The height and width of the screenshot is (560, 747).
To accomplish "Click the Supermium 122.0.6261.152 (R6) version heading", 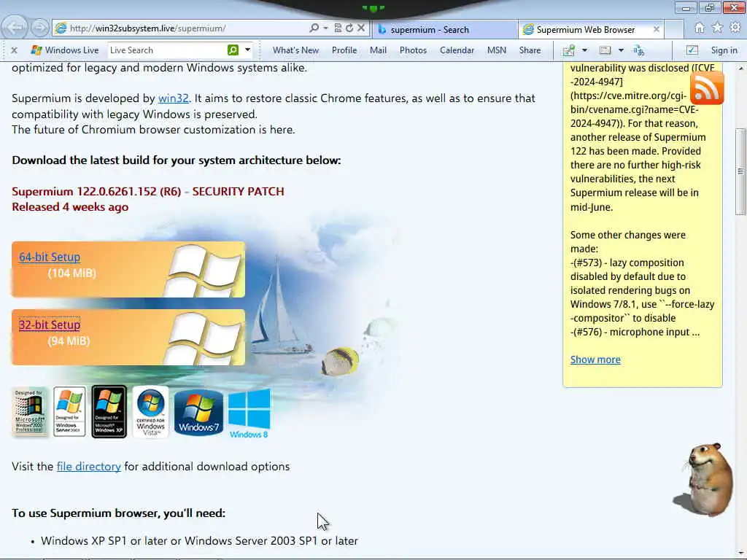I will point(148,192).
